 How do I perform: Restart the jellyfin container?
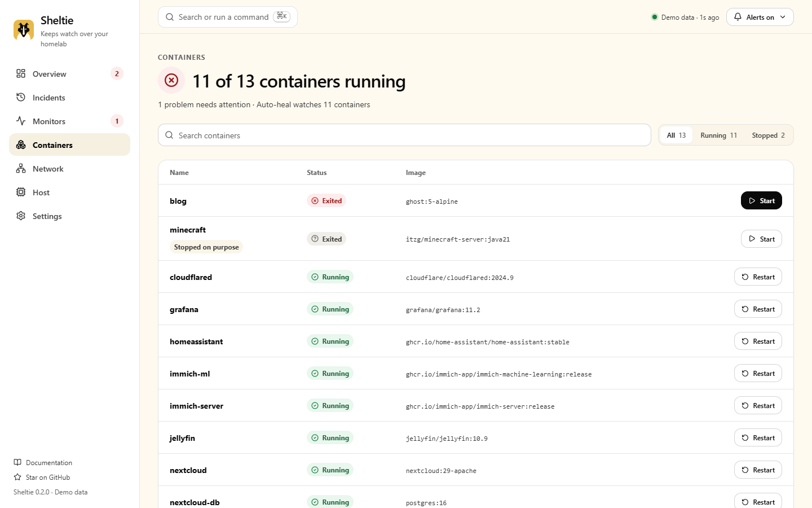pyautogui.click(x=758, y=437)
